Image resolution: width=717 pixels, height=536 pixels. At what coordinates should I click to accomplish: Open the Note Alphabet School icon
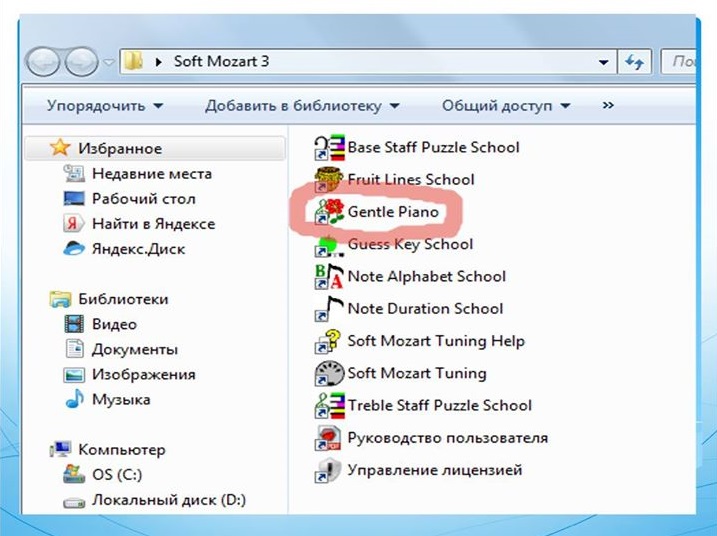(329, 276)
